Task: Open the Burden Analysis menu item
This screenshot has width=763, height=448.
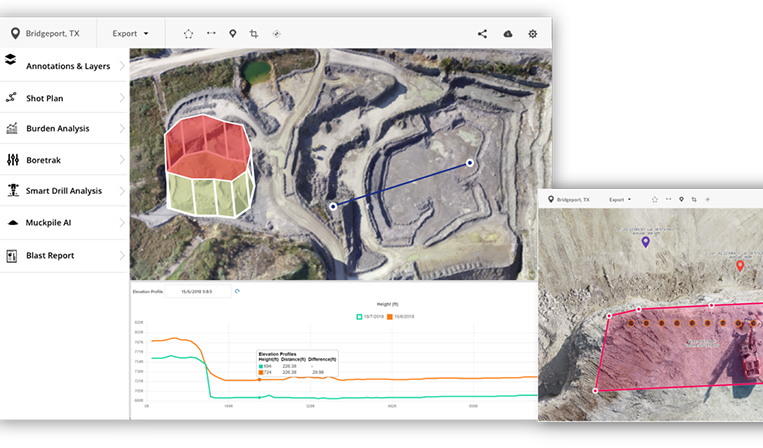Action: [x=63, y=128]
